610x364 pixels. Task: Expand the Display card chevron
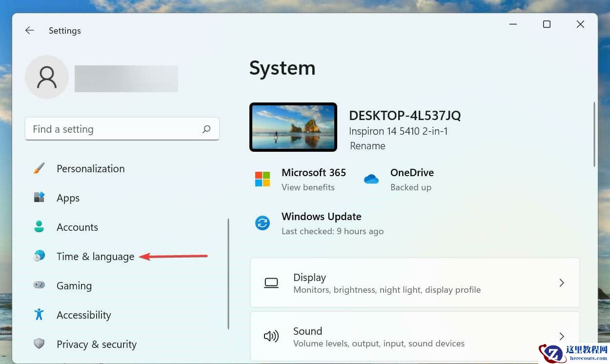coord(561,283)
